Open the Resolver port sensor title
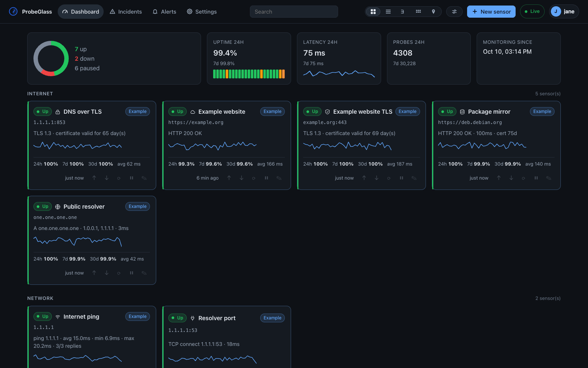 click(x=217, y=318)
